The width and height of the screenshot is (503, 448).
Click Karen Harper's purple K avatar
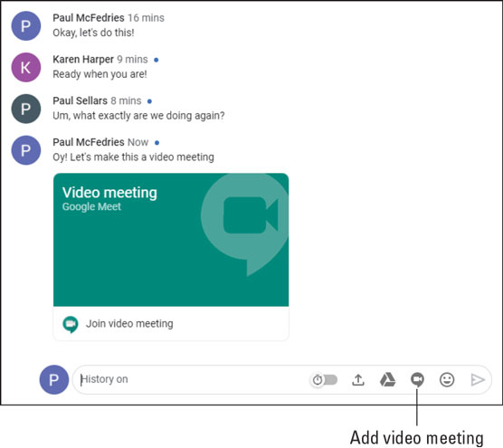26,67
